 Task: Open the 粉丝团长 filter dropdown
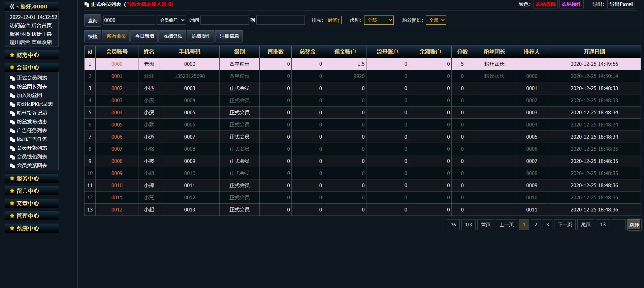click(x=436, y=20)
